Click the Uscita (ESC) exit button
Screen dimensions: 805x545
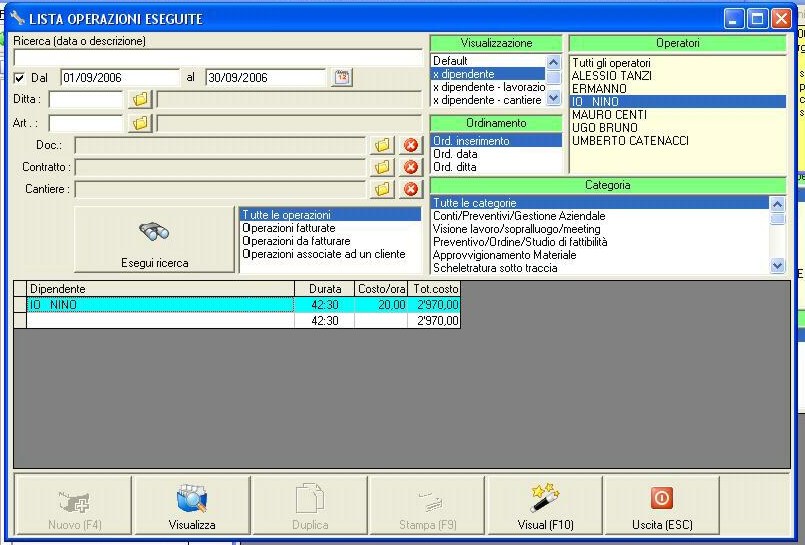(x=661, y=505)
